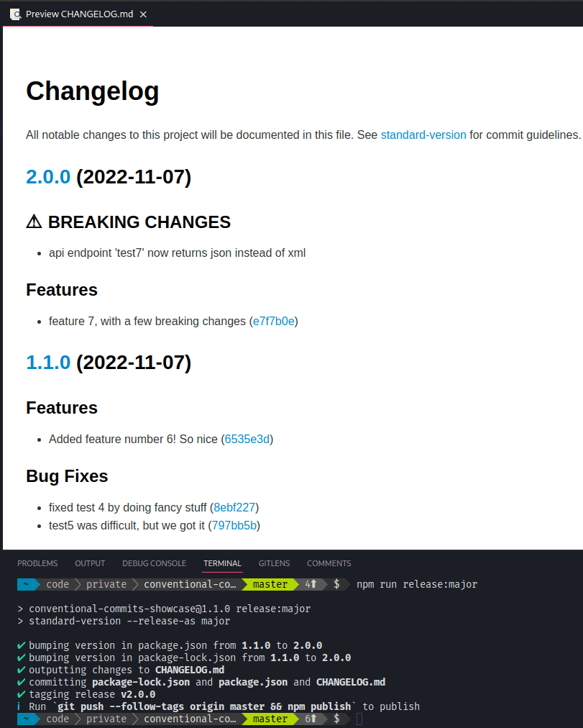Click the chevron after 'code' in the prompt
The width and height of the screenshot is (583, 728).
[x=79, y=584]
